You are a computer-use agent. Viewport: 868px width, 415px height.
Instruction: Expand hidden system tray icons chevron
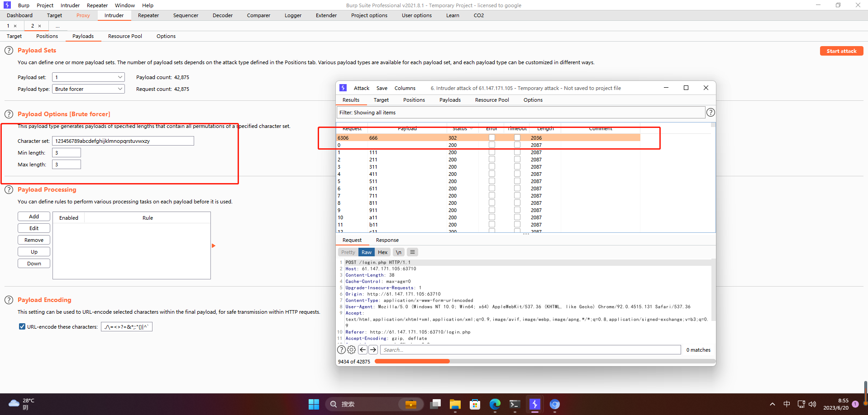pyautogui.click(x=773, y=404)
